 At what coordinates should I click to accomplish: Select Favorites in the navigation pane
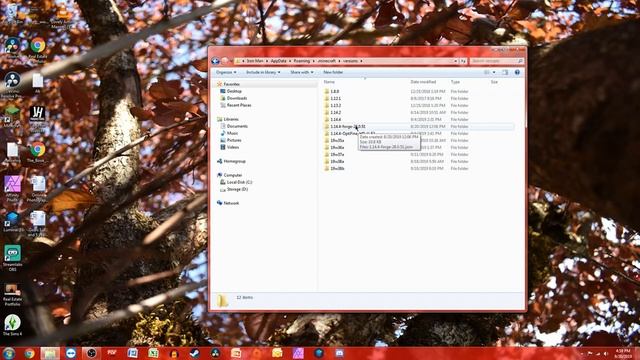(231, 84)
